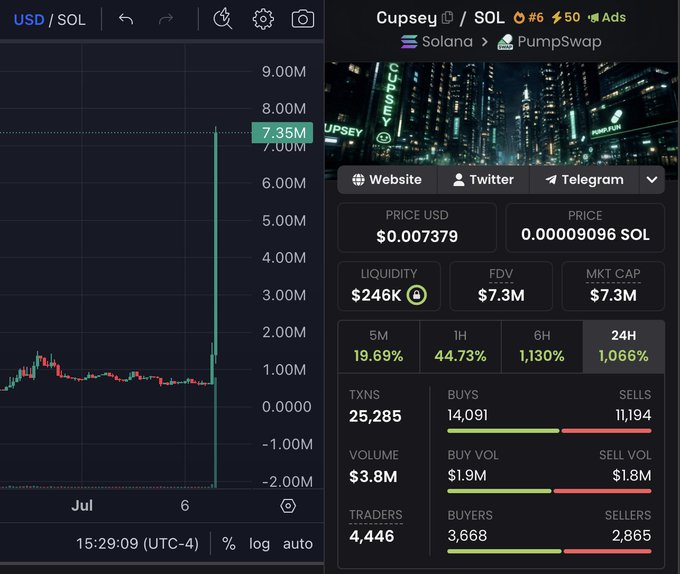This screenshot has height=574, width=680.
Task: Switch chart to SOL pricing
Action: coord(72,20)
